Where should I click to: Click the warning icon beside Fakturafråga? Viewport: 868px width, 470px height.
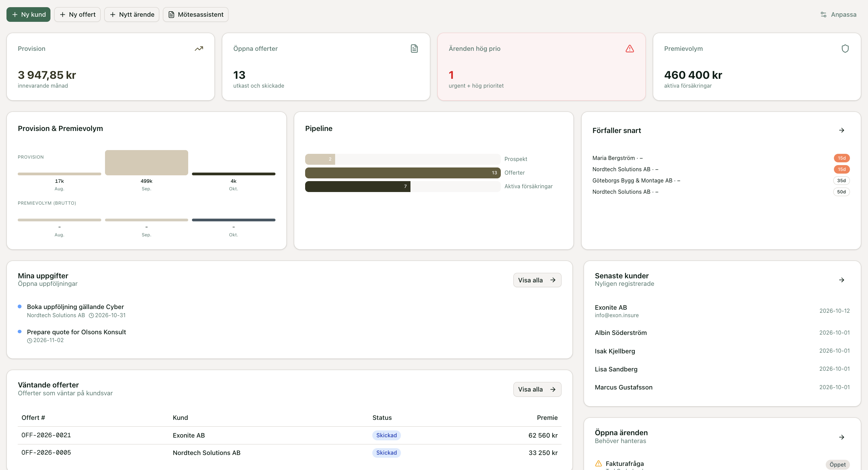tap(598, 464)
